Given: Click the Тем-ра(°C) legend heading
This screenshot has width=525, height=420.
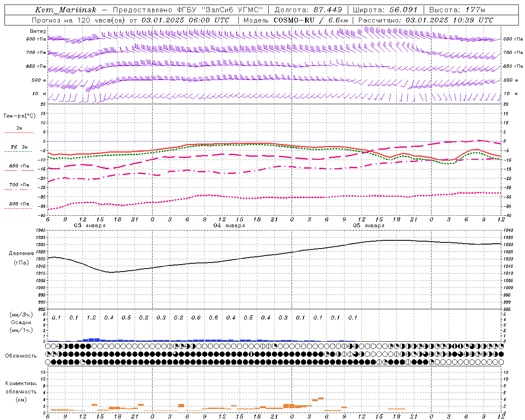Looking at the screenshot, I should pos(19,116).
